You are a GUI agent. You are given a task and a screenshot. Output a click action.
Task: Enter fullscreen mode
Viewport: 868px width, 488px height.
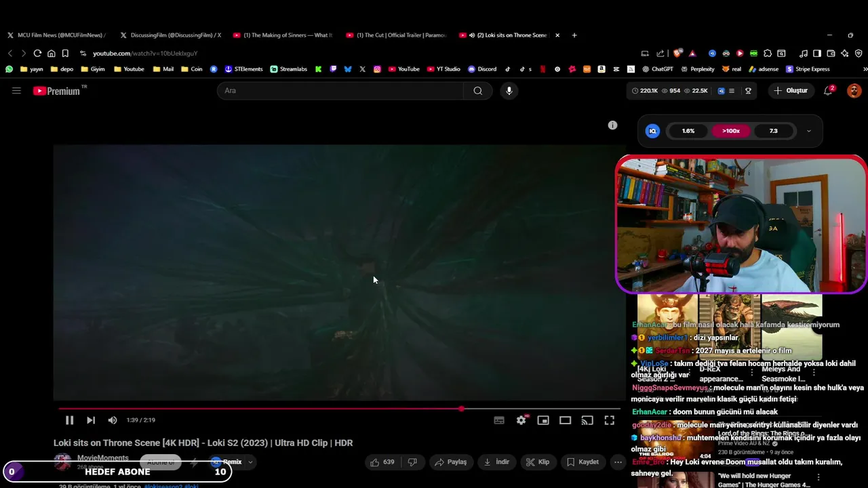tap(610, 420)
